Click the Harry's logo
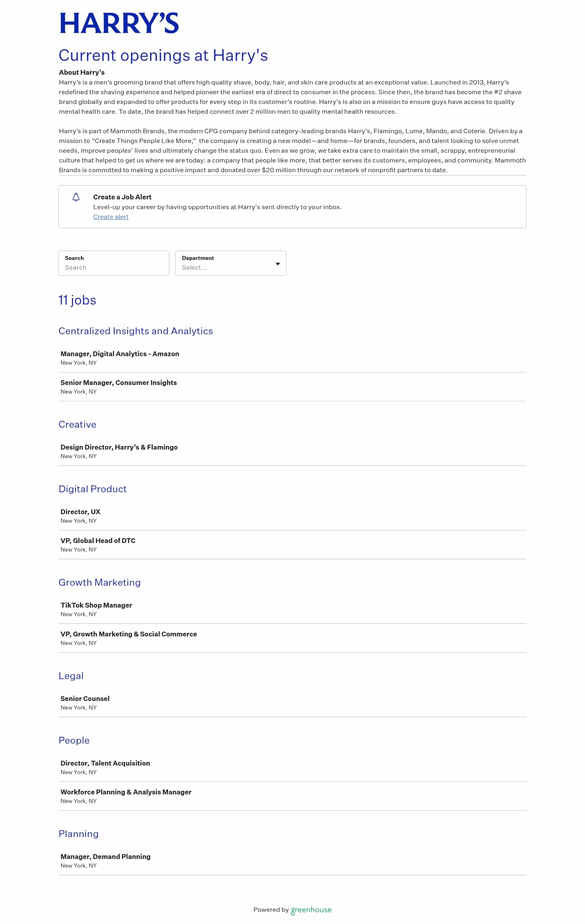 click(x=119, y=23)
